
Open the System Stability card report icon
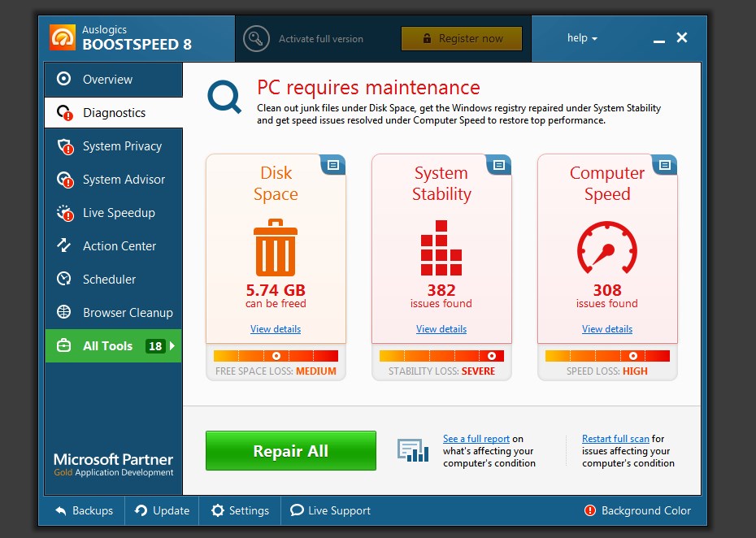tap(498, 165)
